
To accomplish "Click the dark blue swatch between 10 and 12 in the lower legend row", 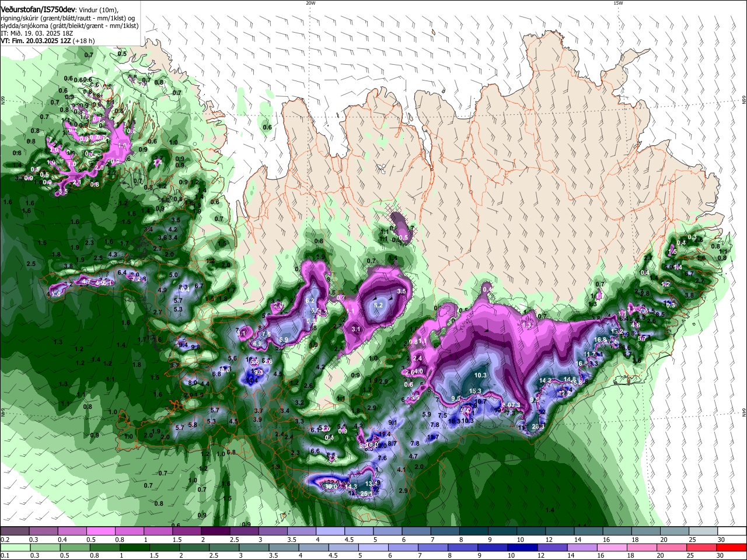I will point(522,548).
